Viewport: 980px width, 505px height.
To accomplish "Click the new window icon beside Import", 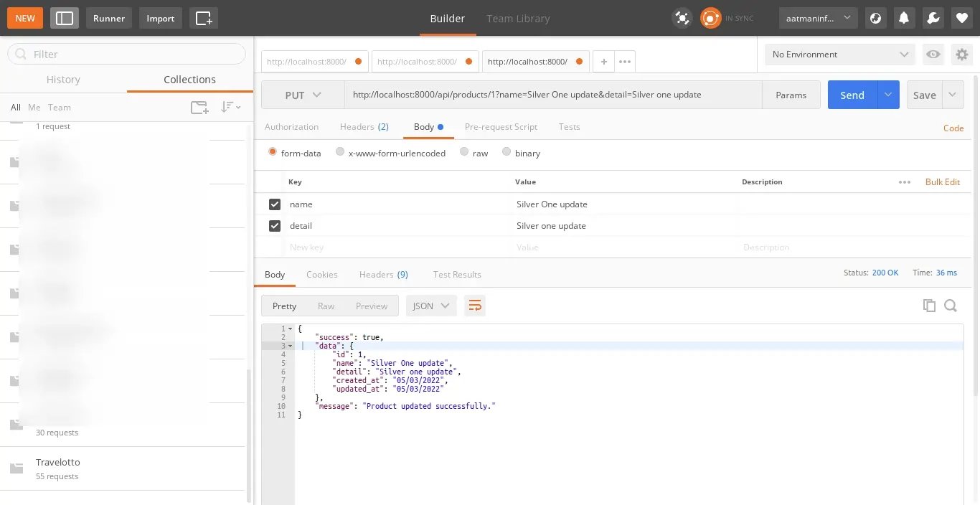I will (204, 18).
